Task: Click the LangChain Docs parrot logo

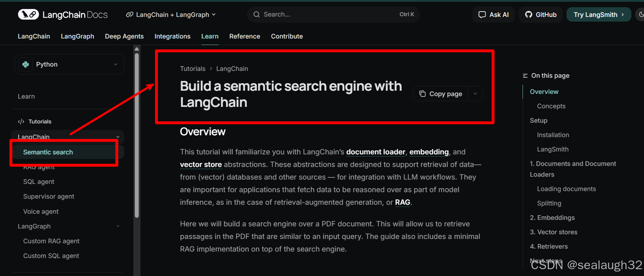Action: point(28,14)
